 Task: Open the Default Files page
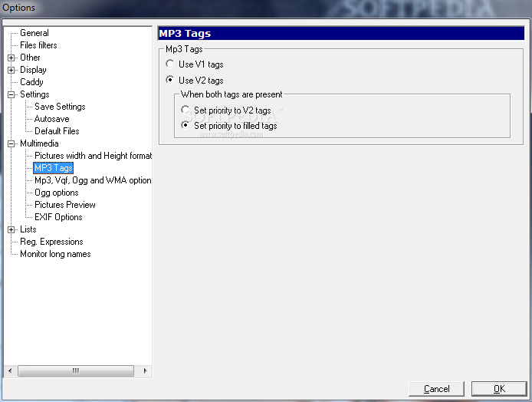pyautogui.click(x=57, y=131)
